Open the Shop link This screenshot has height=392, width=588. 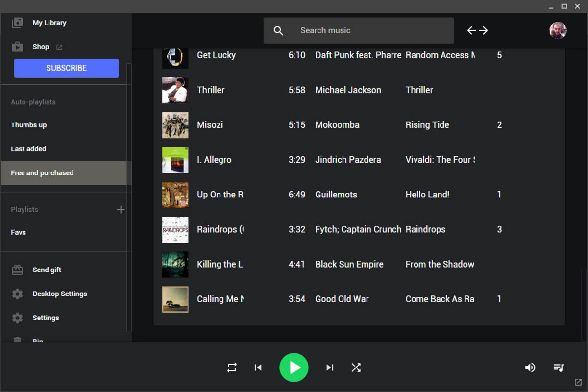click(x=41, y=47)
